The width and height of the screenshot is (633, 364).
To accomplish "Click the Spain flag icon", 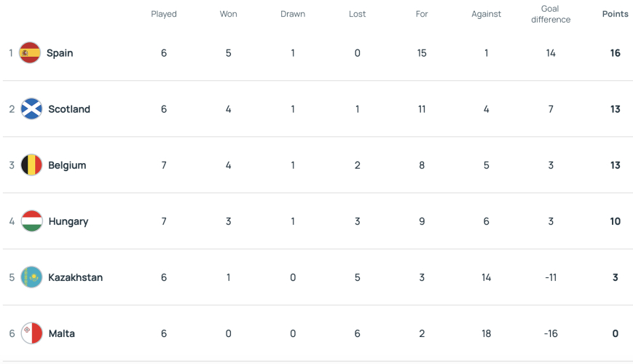I will [30, 53].
